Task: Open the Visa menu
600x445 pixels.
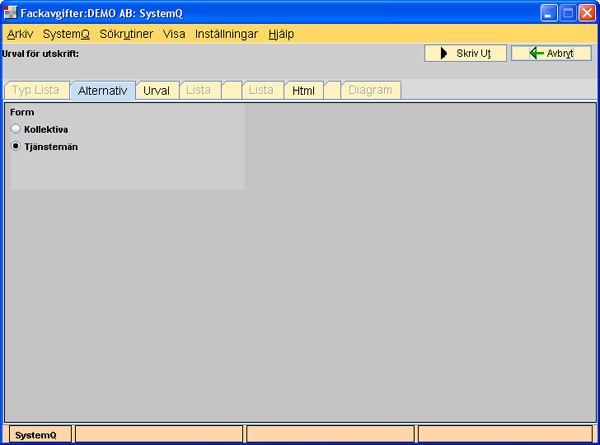Action: coord(174,33)
